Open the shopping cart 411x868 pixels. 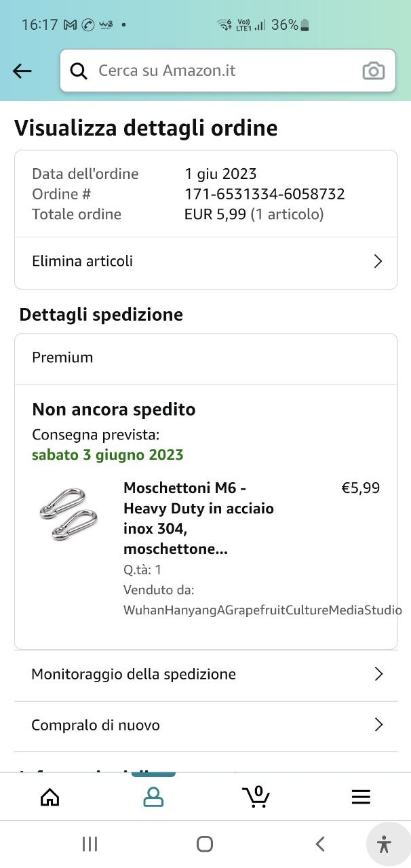(x=256, y=797)
